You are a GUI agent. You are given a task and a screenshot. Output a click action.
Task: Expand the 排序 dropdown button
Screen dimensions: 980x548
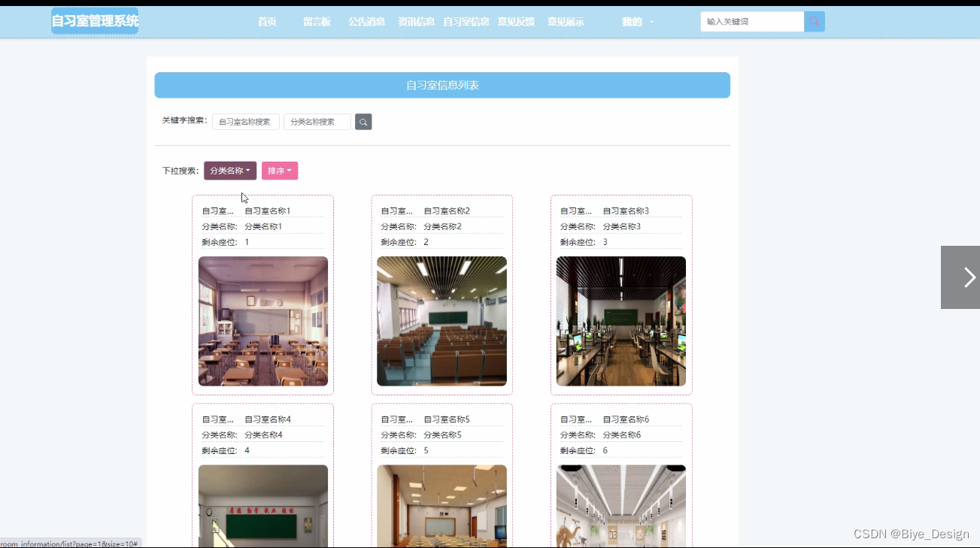(x=280, y=171)
